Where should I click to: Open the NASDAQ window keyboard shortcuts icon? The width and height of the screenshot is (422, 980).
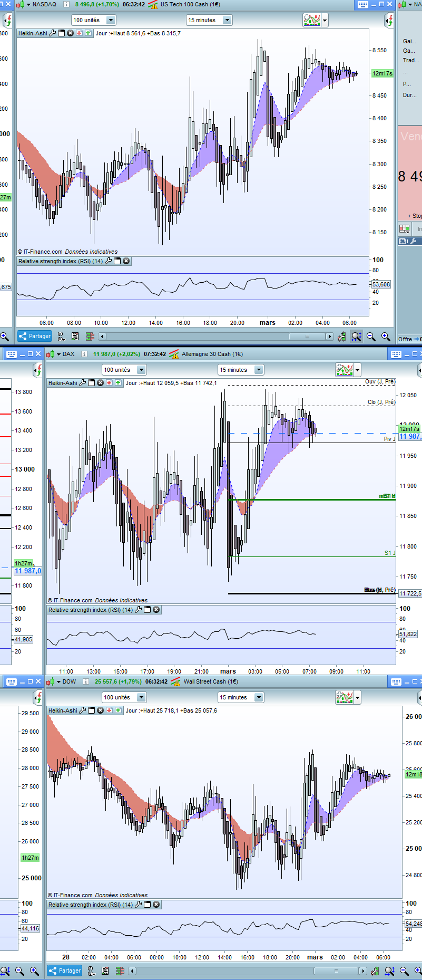click(363, 4)
